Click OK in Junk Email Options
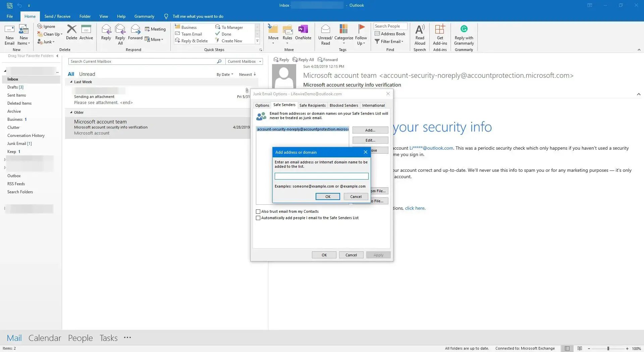This screenshot has width=644, height=352. pyautogui.click(x=324, y=255)
